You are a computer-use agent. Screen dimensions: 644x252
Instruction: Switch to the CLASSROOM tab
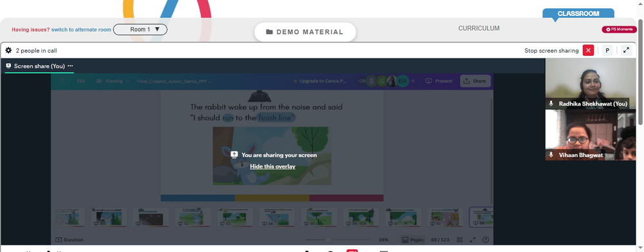pos(578,14)
